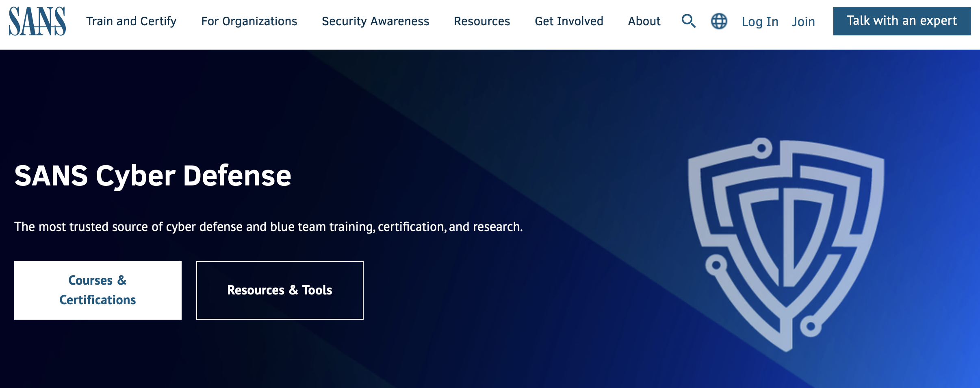The image size is (980, 388).
Task: Click the Resources & Tools button
Action: [x=280, y=290]
